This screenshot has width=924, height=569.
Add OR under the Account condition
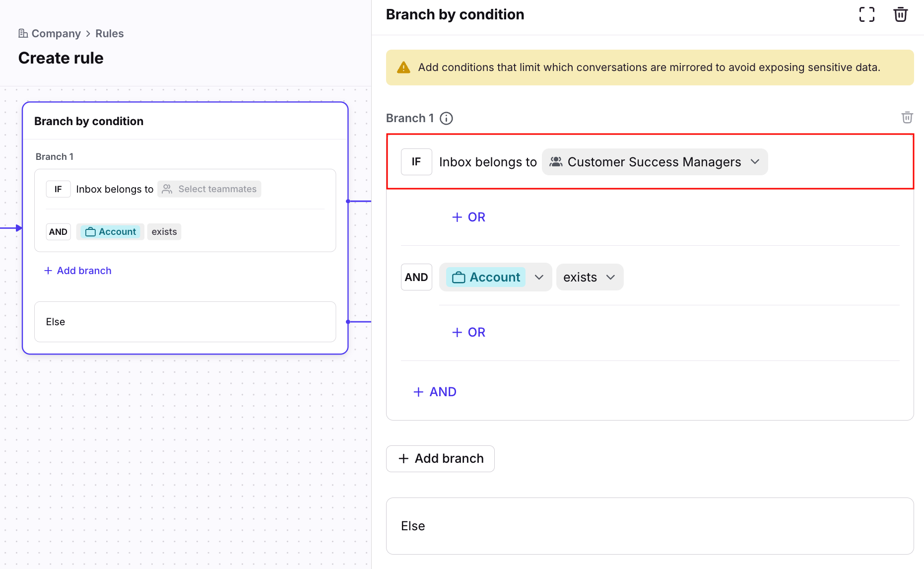click(468, 332)
